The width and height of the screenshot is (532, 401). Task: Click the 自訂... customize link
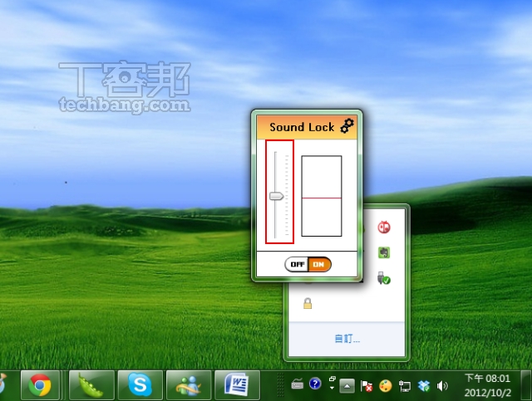tap(347, 339)
